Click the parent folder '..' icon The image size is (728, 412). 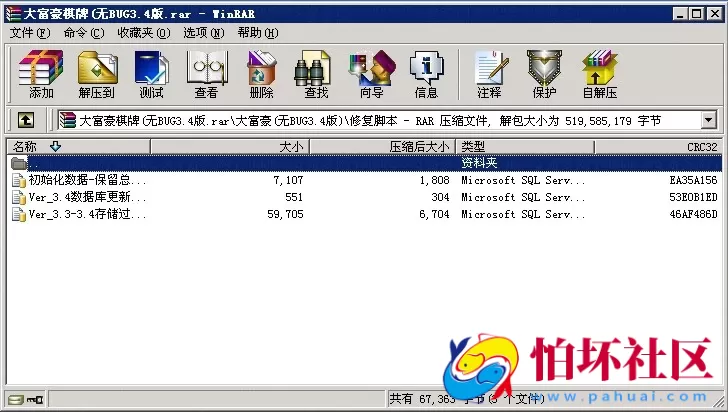coord(19,163)
